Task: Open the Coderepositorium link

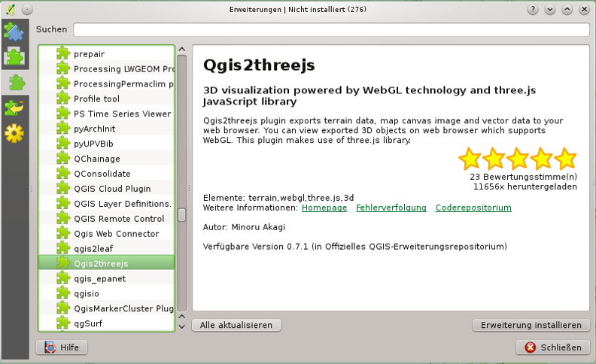Action: [473, 208]
